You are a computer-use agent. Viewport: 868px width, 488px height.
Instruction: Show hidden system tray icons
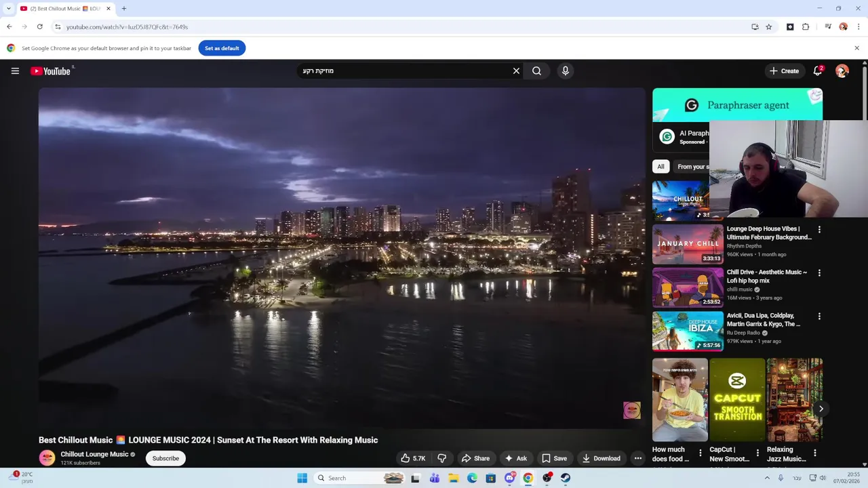767,478
